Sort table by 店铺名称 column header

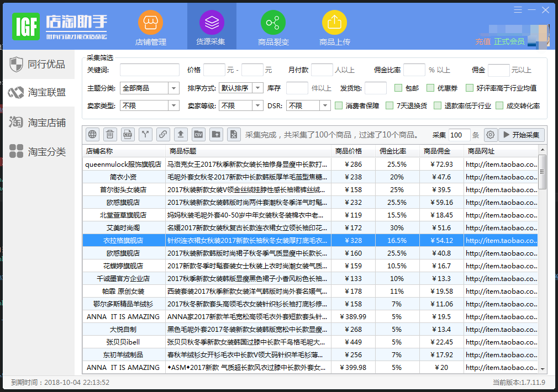coord(124,151)
